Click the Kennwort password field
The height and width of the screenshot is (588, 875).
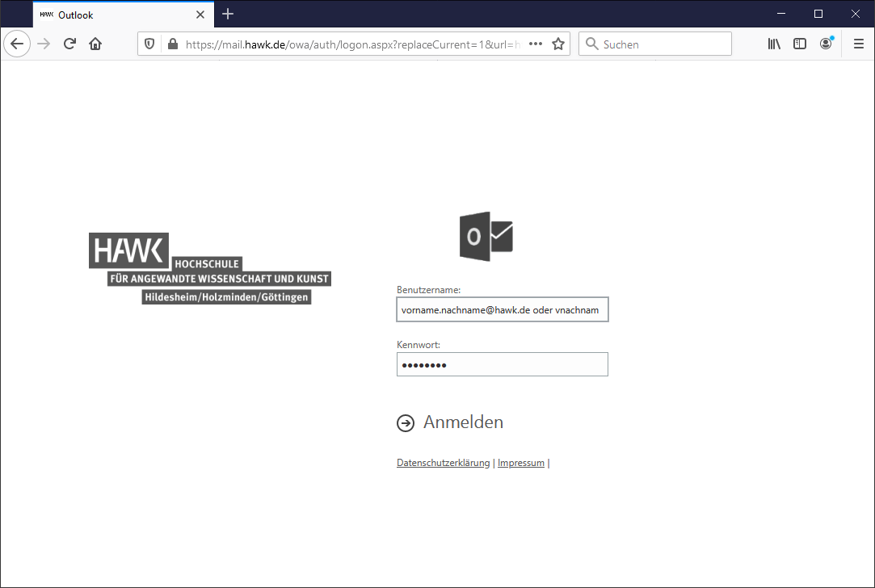click(502, 365)
